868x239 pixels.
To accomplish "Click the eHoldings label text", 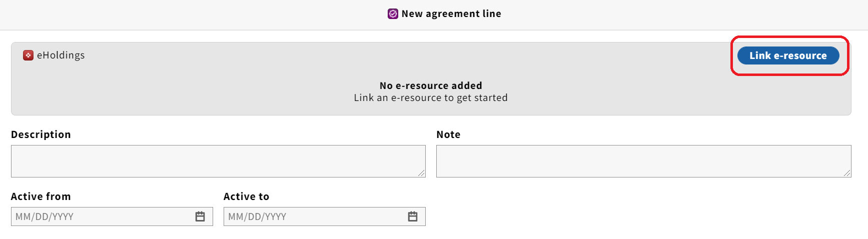I will click(x=61, y=55).
